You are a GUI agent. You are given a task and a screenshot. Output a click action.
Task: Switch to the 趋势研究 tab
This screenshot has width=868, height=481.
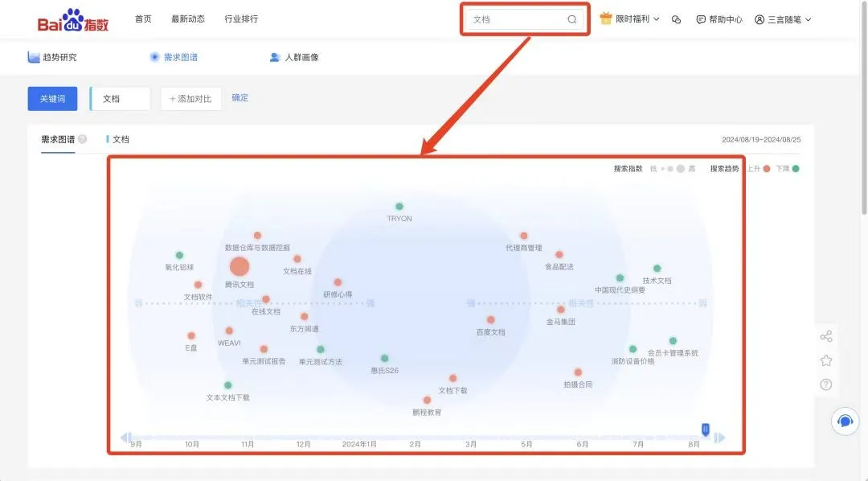[52, 57]
